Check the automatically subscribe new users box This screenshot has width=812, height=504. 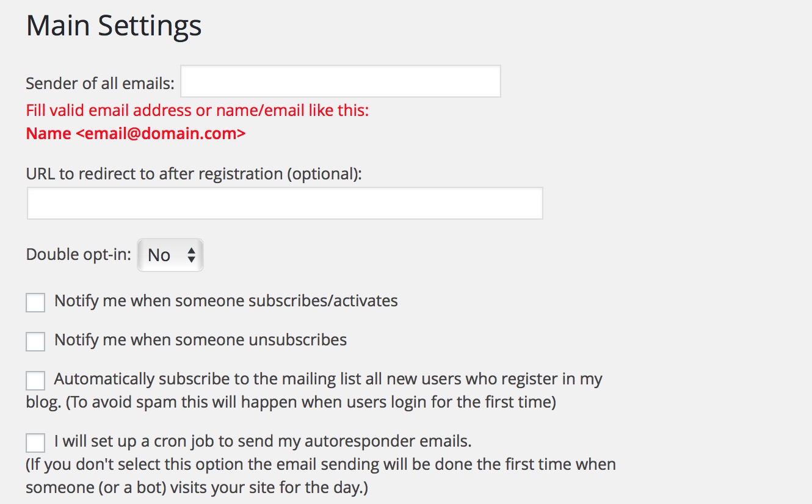(x=35, y=381)
